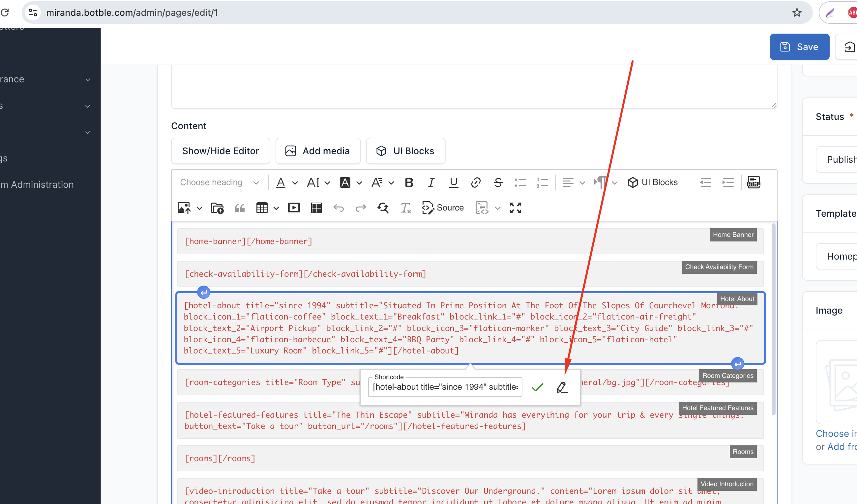Insert media embed
Viewport: 857px width, 504px height.
point(294,208)
